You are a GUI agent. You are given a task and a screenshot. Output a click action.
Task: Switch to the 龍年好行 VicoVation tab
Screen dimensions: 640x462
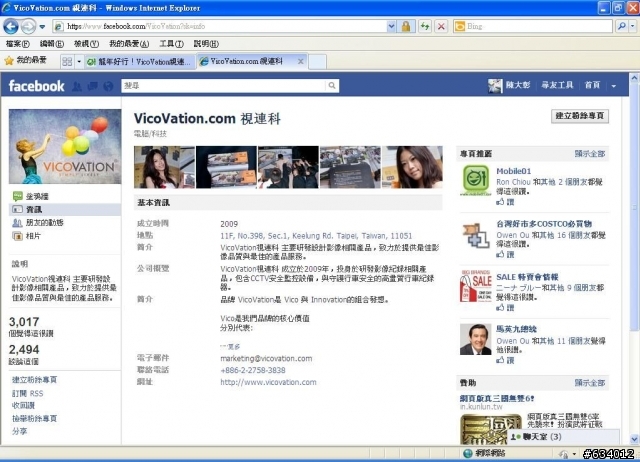coord(139,62)
